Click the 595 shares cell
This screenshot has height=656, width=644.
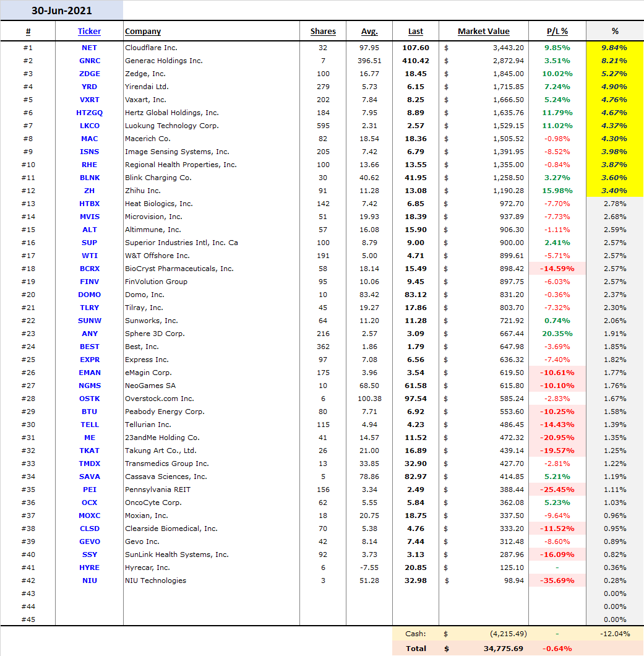tap(323, 126)
